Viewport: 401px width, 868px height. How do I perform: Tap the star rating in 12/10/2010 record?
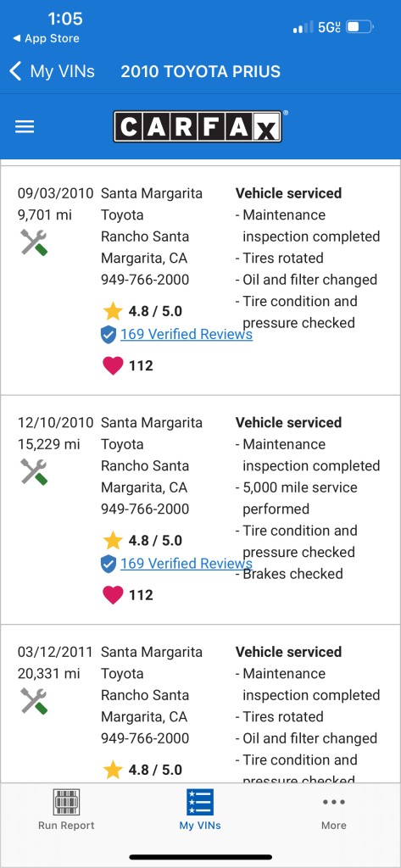[x=142, y=540]
